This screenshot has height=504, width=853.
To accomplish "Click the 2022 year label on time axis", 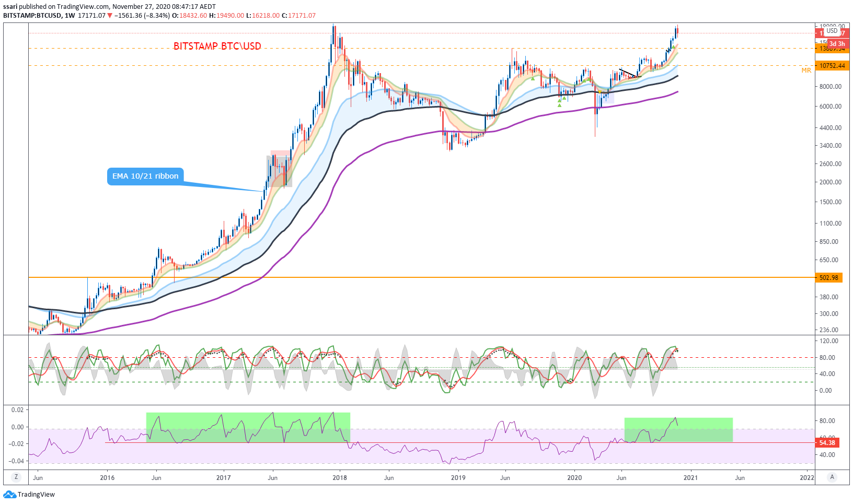I will pos(807,477).
